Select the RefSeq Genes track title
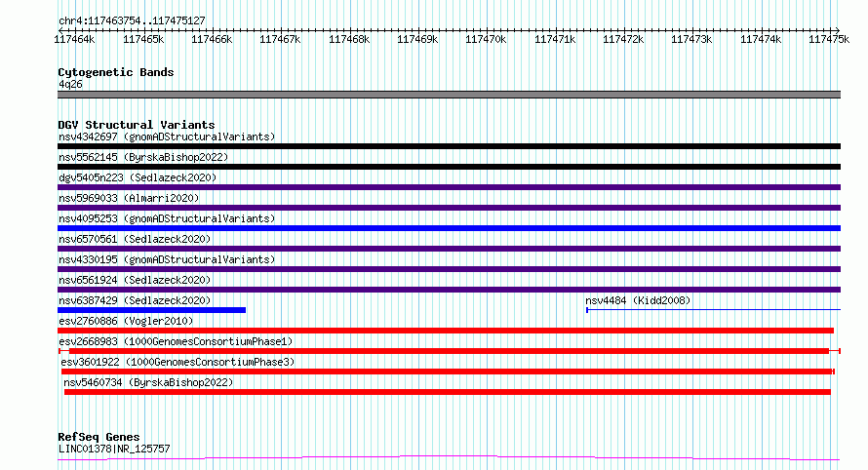Screen dimensions: 868x470 click(99, 437)
